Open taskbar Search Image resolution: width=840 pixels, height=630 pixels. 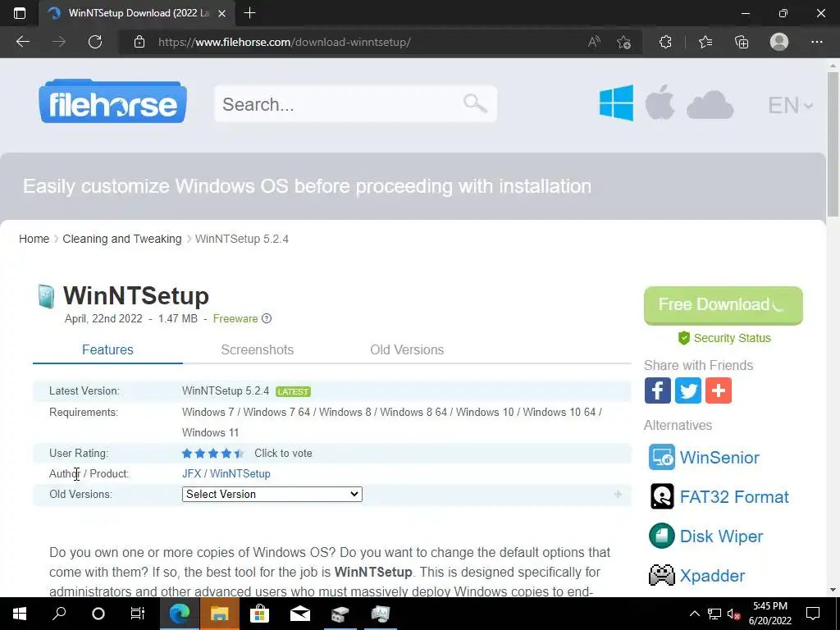tap(59, 614)
